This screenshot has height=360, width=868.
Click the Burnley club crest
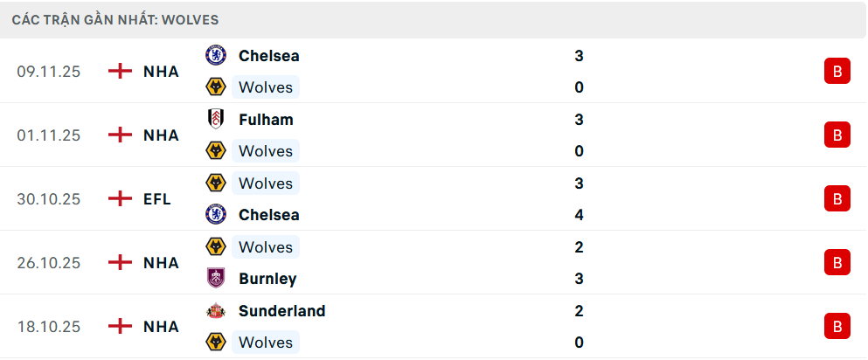click(x=215, y=279)
